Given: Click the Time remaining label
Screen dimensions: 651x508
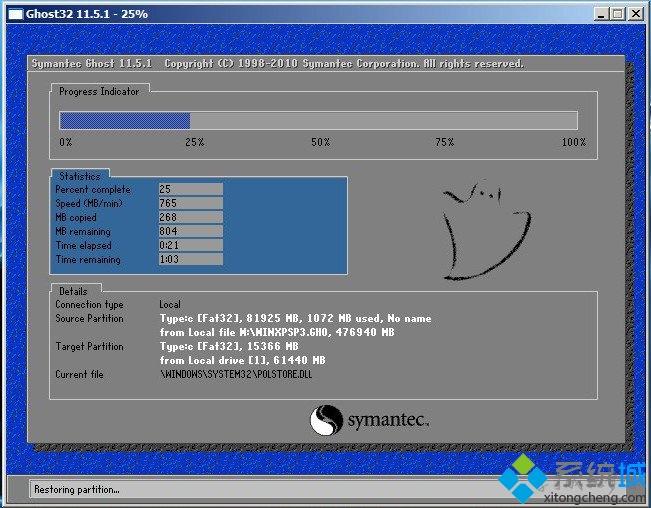Looking at the screenshot, I should point(88,260).
